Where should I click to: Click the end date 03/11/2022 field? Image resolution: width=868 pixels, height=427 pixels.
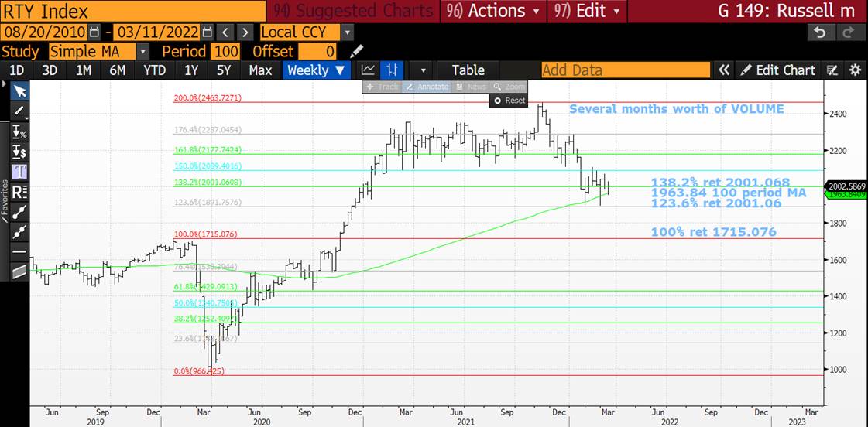point(156,32)
